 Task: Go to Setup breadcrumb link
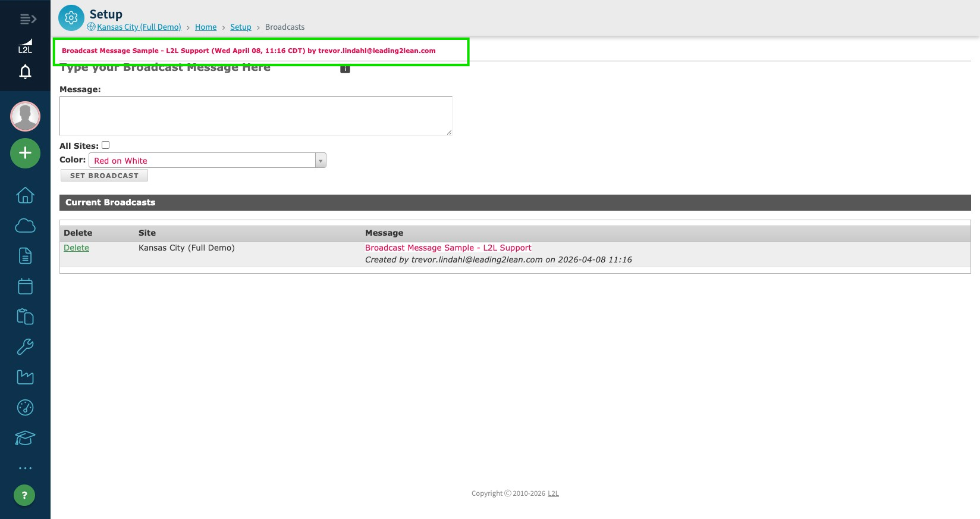241,27
